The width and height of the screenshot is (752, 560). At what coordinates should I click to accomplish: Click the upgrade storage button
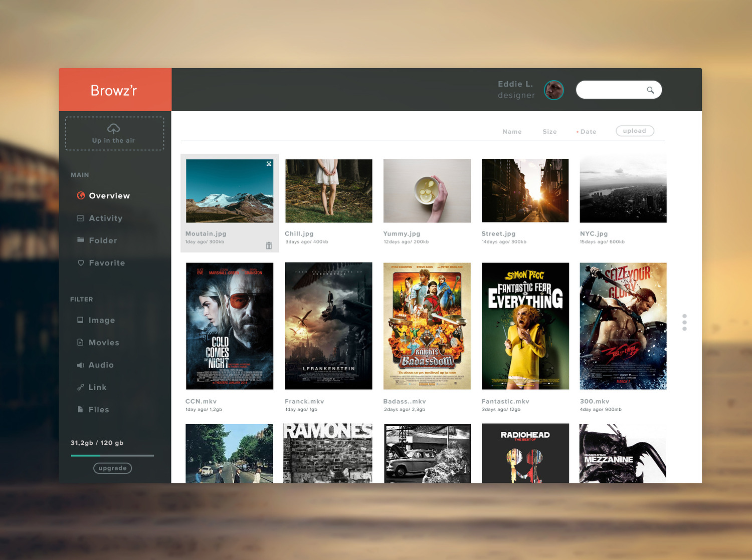click(112, 468)
